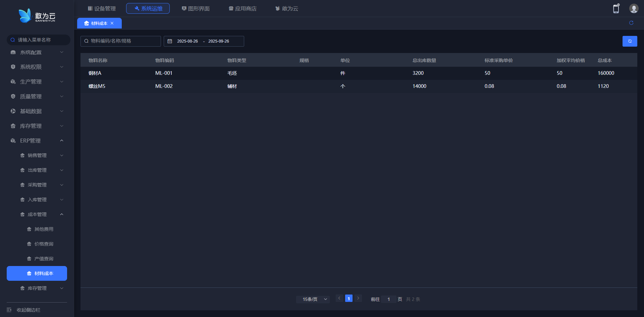Click the 其他费用 menu icon
Screen dimensions: 644x317
pyautogui.click(x=29, y=229)
